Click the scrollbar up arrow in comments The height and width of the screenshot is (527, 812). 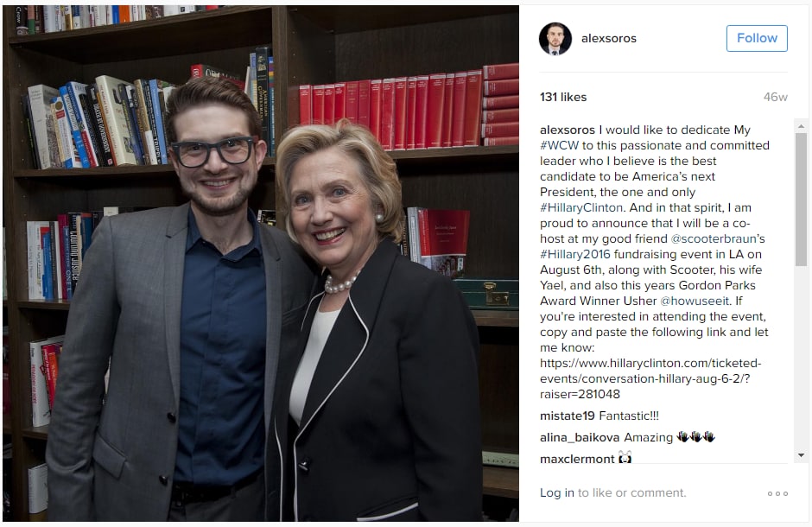coord(801,126)
